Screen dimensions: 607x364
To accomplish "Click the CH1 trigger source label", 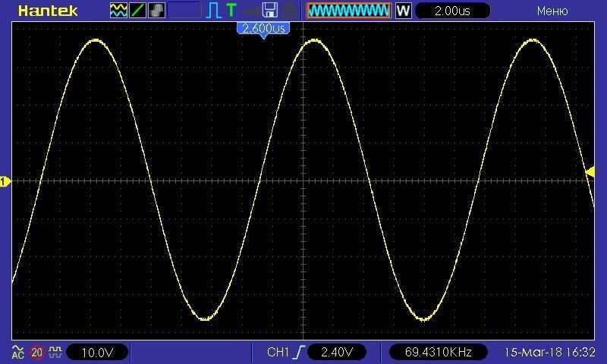I will 278,352.
